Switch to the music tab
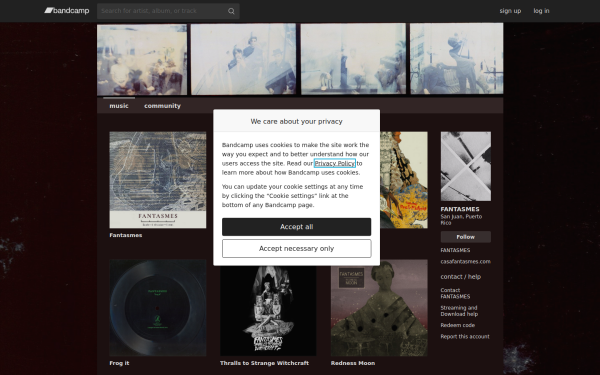 pyautogui.click(x=119, y=106)
